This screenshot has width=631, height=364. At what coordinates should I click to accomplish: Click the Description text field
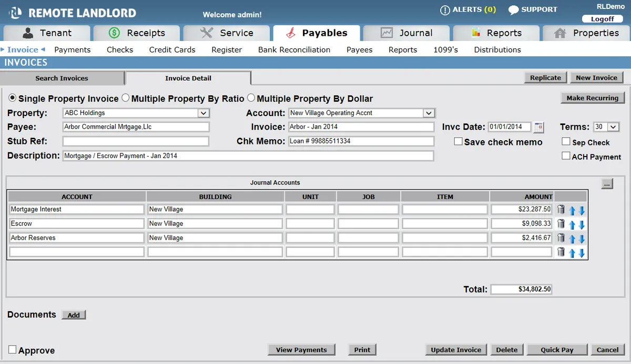tap(248, 156)
